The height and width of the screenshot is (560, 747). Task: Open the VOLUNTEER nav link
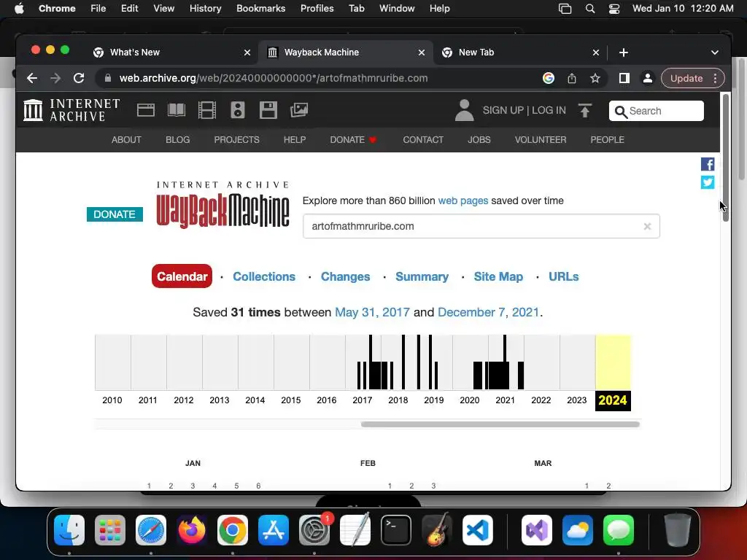pos(541,140)
